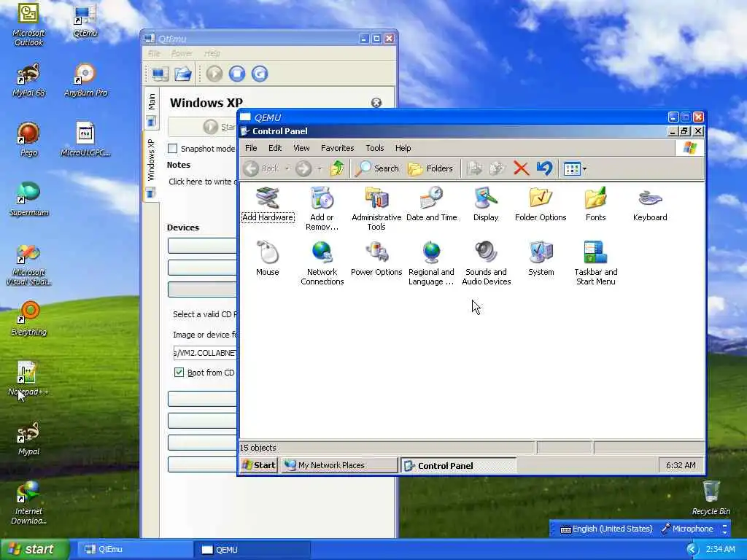Restore down the Control Panel window
The height and width of the screenshot is (560, 747).
tap(684, 131)
